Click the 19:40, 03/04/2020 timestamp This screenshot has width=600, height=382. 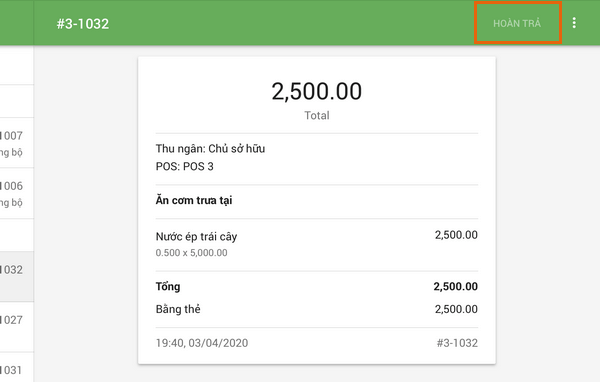coord(202,343)
